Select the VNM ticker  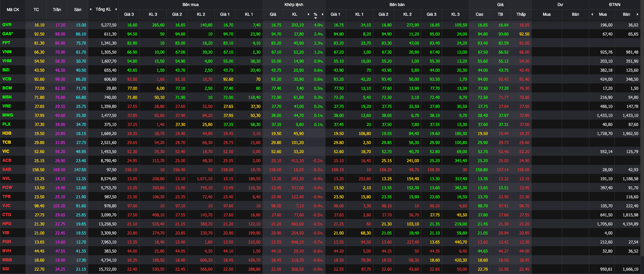[7, 52]
